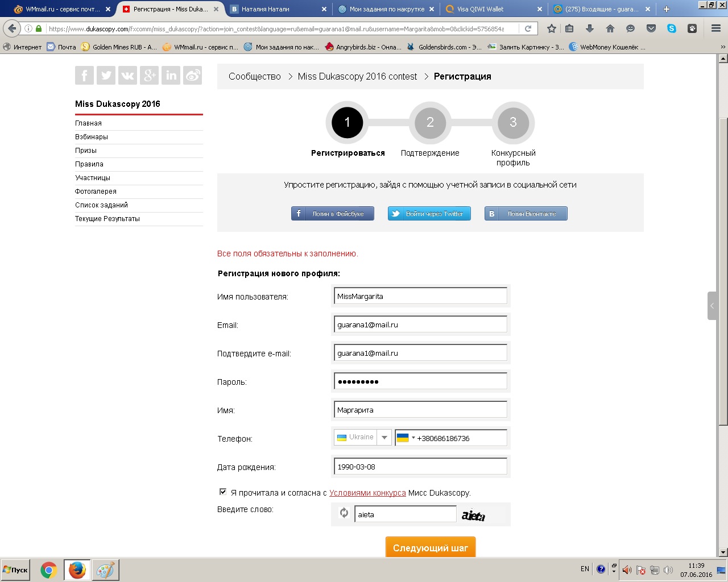Click the Pocket icon in toolbar

coord(651,28)
